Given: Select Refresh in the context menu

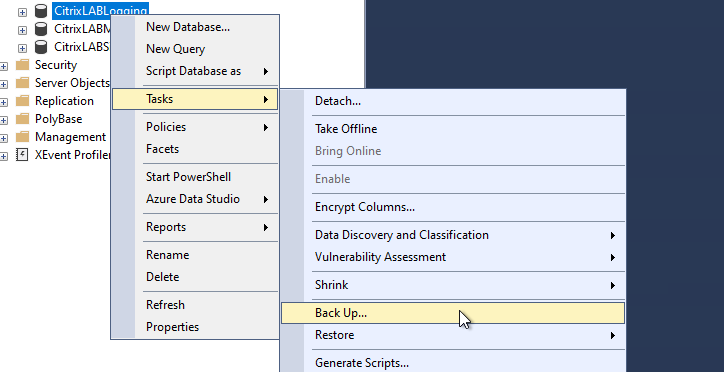Looking at the screenshot, I should (195, 305).
